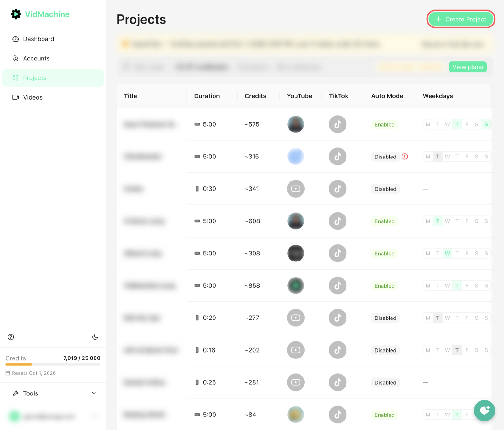Click the Create Project button
This screenshot has height=430, width=504.
point(461,19)
